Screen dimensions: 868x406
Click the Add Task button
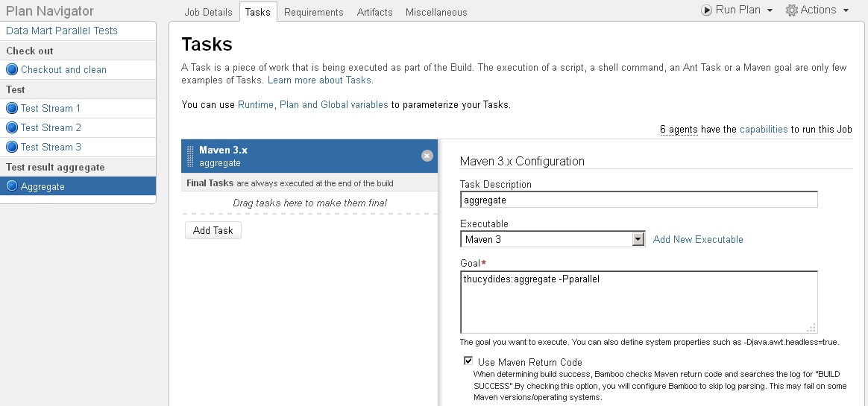[x=213, y=231]
